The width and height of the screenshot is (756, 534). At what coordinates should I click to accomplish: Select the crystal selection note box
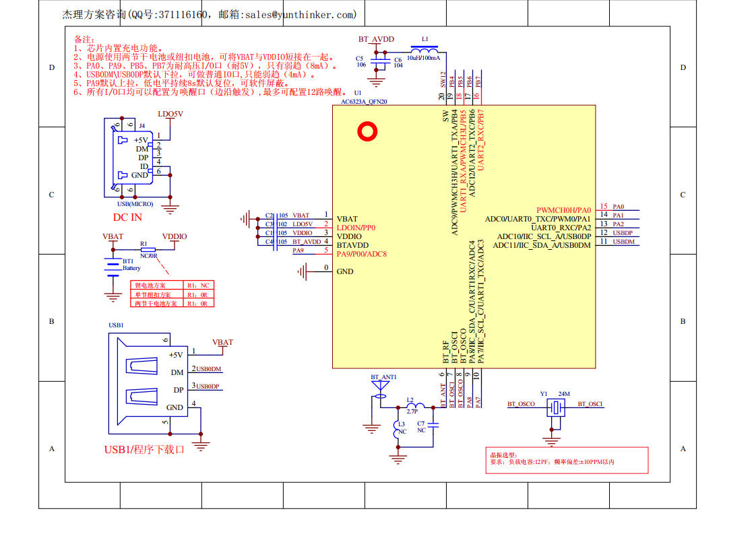567,459
